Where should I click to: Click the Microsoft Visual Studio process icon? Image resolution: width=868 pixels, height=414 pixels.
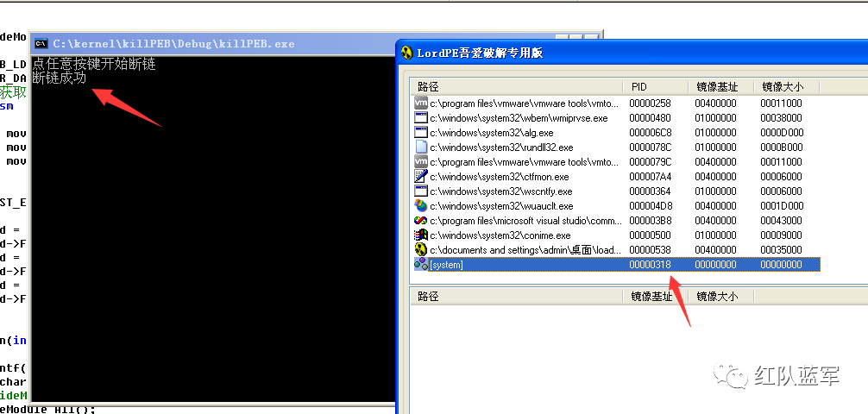421,220
